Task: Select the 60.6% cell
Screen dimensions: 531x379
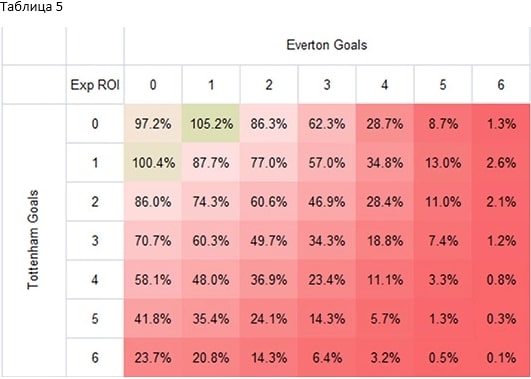Action: (269, 202)
